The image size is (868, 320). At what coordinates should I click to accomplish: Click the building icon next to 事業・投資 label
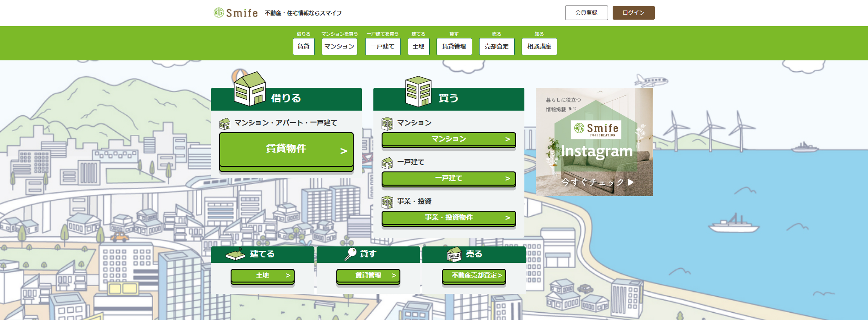tap(387, 202)
